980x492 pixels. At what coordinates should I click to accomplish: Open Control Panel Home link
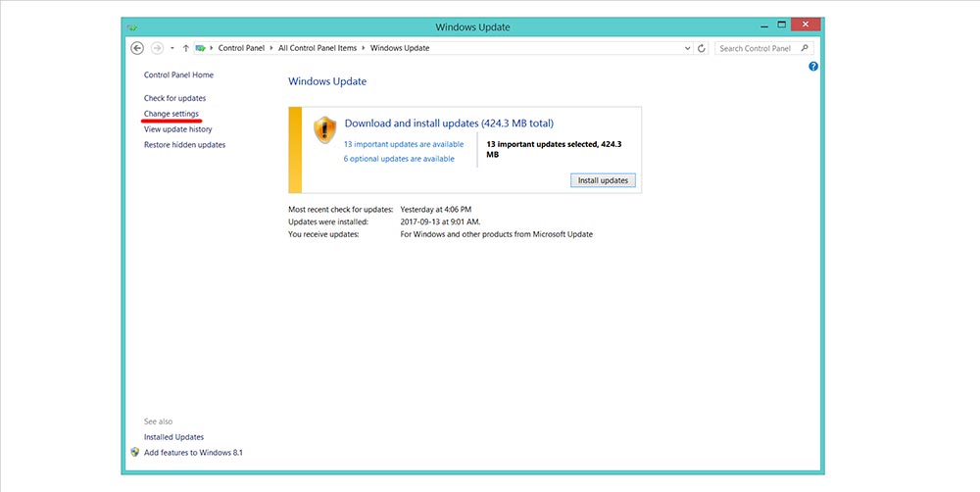(178, 75)
